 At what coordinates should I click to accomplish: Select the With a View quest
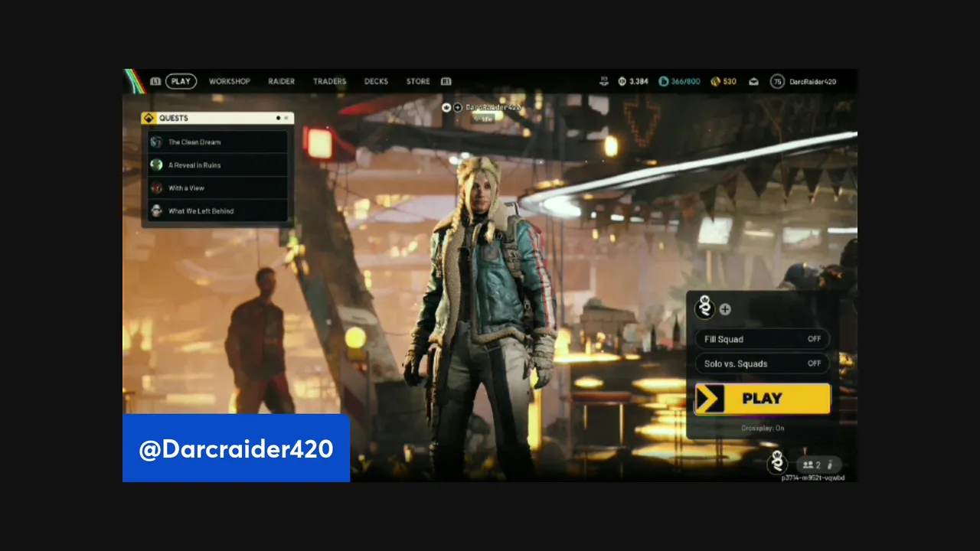tap(218, 187)
